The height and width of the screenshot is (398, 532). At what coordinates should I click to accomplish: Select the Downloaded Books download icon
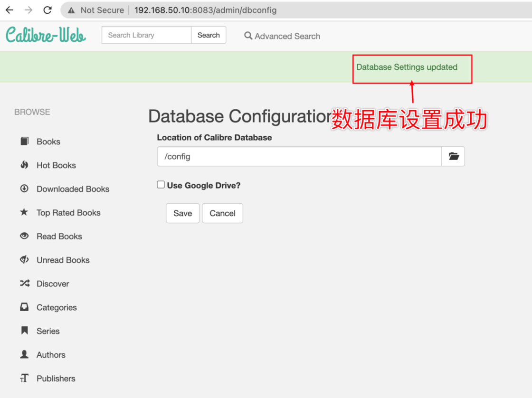(25, 189)
